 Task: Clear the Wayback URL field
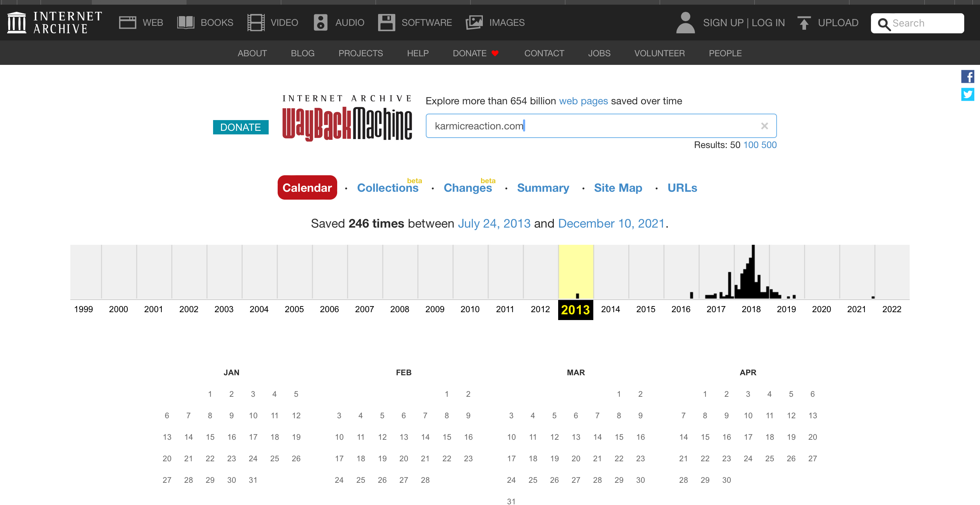(x=764, y=126)
